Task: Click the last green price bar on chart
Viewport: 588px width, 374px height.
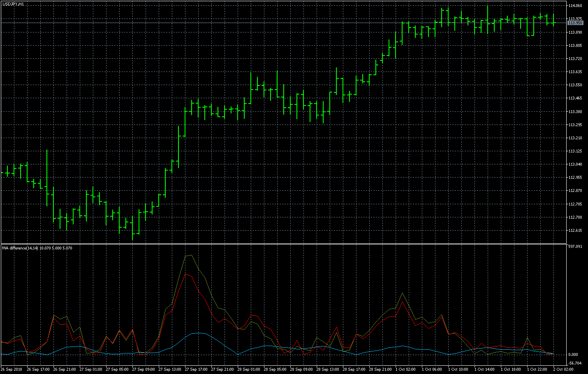Action: [553, 20]
